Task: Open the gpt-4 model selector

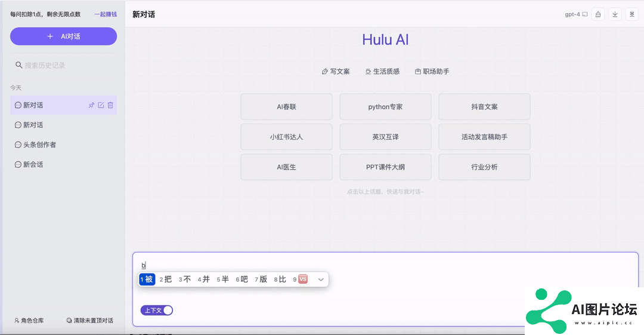Action: click(576, 14)
